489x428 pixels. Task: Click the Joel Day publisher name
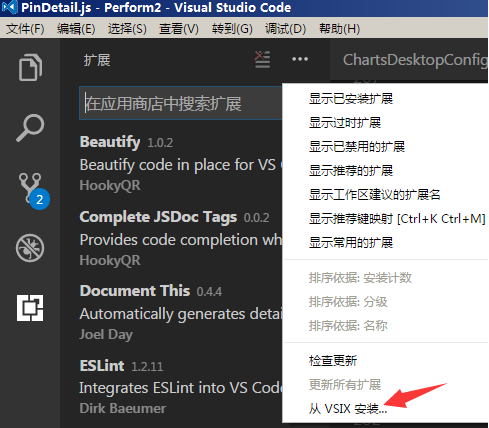106,334
